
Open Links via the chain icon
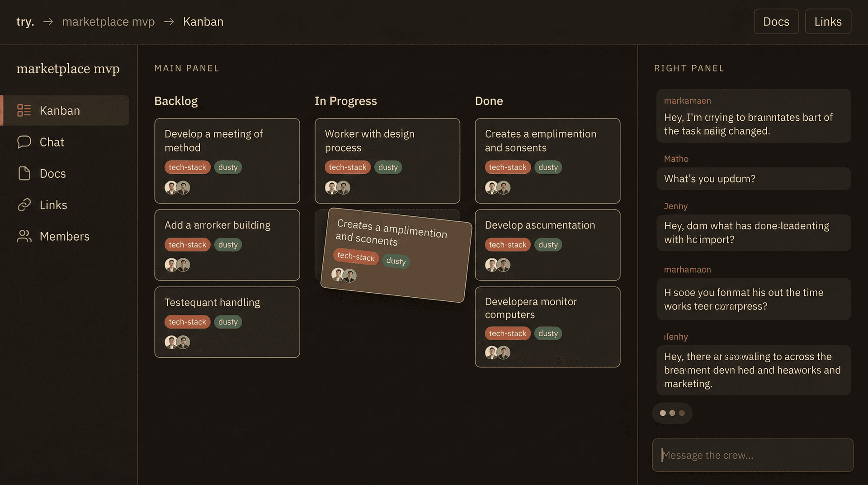pos(25,204)
